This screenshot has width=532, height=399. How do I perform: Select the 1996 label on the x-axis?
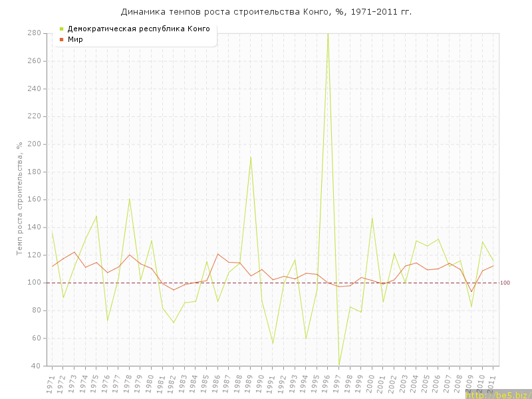point(326,384)
